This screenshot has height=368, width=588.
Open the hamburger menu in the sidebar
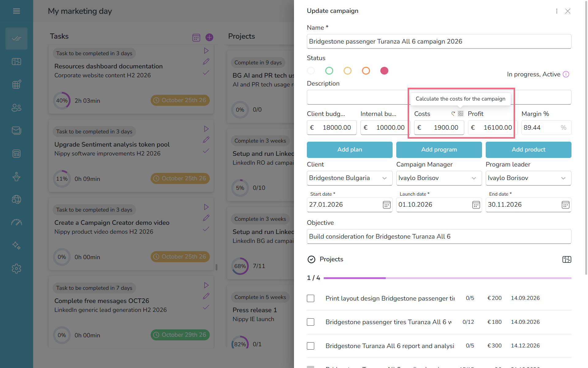17,11
